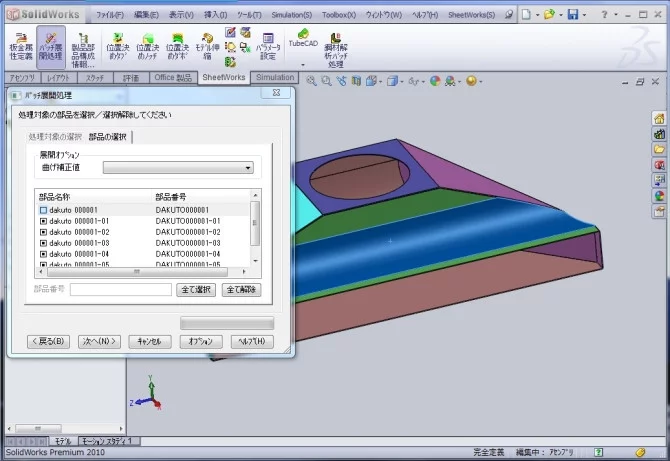
Task: Uncheck the dakuto 000001-01 part checkbox
Action: [43, 221]
